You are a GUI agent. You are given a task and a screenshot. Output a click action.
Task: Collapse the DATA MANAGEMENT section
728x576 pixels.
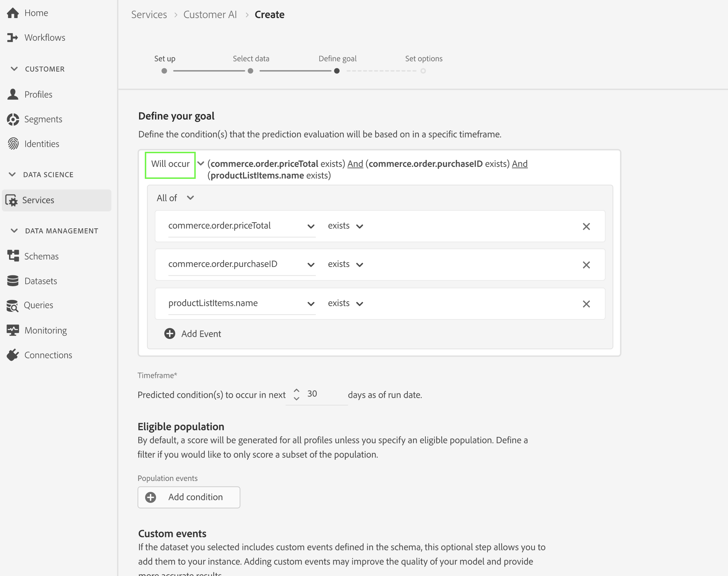pyautogui.click(x=14, y=231)
